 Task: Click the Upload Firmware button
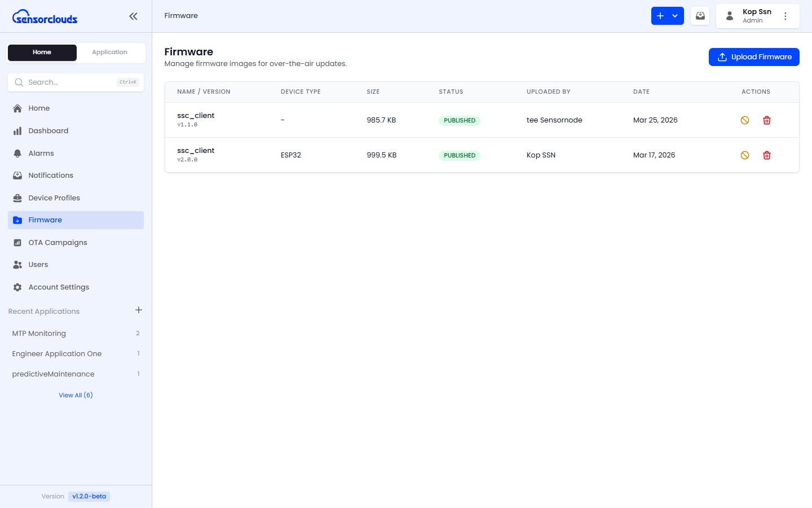click(x=753, y=57)
